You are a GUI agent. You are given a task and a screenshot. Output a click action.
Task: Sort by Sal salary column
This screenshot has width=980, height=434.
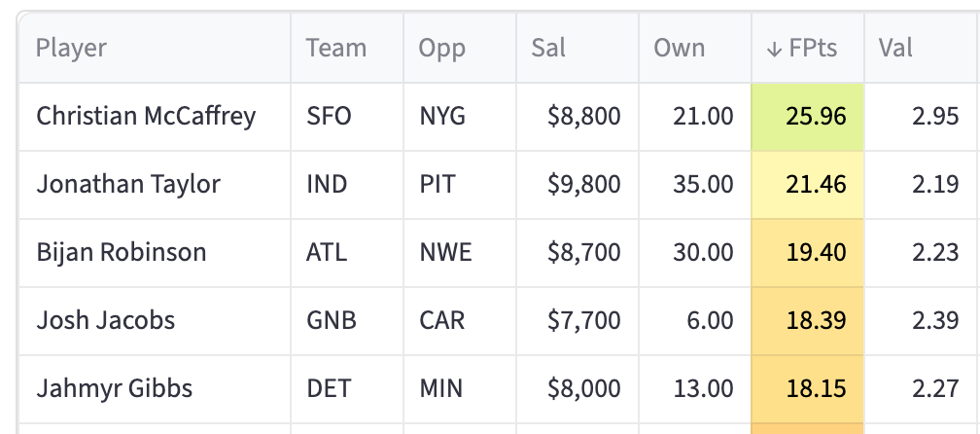[548, 48]
